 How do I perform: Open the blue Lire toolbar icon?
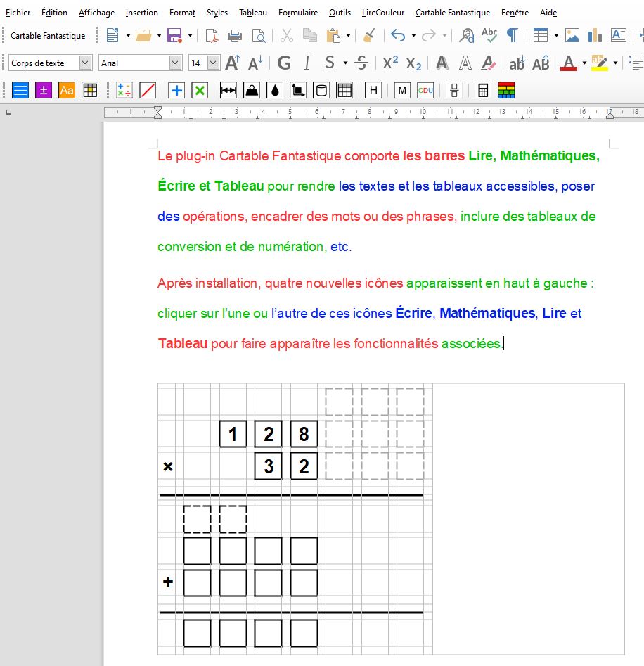(20, 91)
